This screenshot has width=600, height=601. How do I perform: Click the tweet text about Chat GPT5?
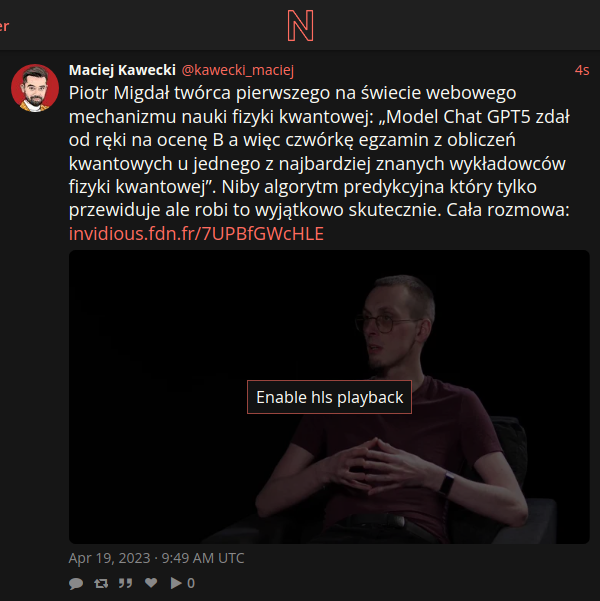click(319, 151)
